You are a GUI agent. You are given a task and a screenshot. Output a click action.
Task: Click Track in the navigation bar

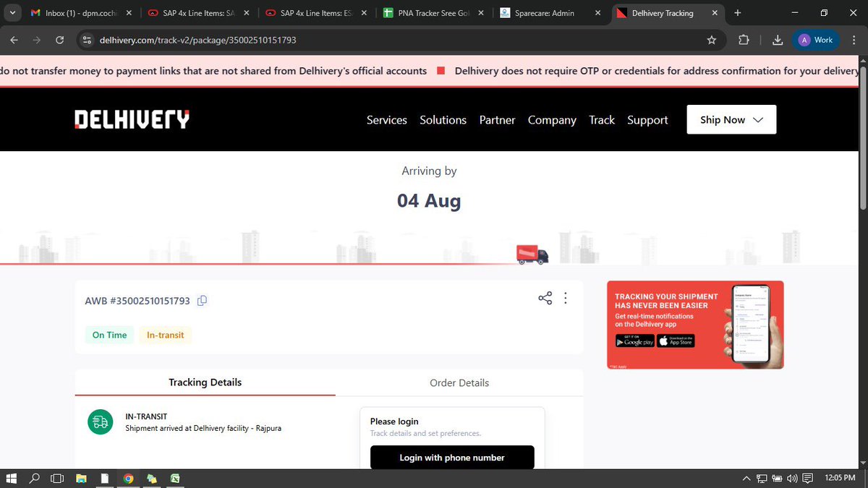pyautogui.click(x=602, y=120)
